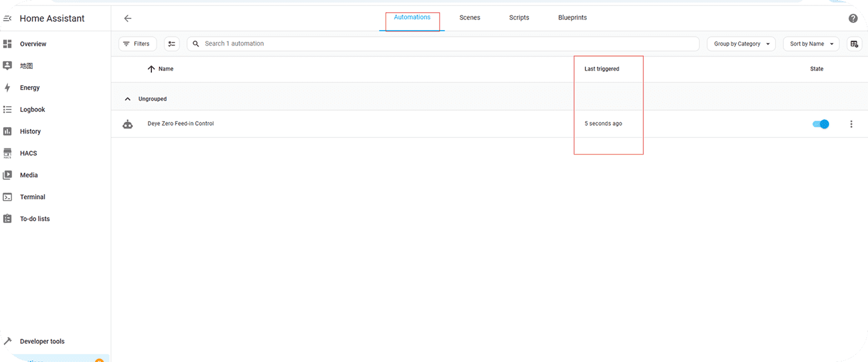Viewport: 868px width, 362px height.
Task: Switch to the Scripts tab
Action: pos(519,18)
